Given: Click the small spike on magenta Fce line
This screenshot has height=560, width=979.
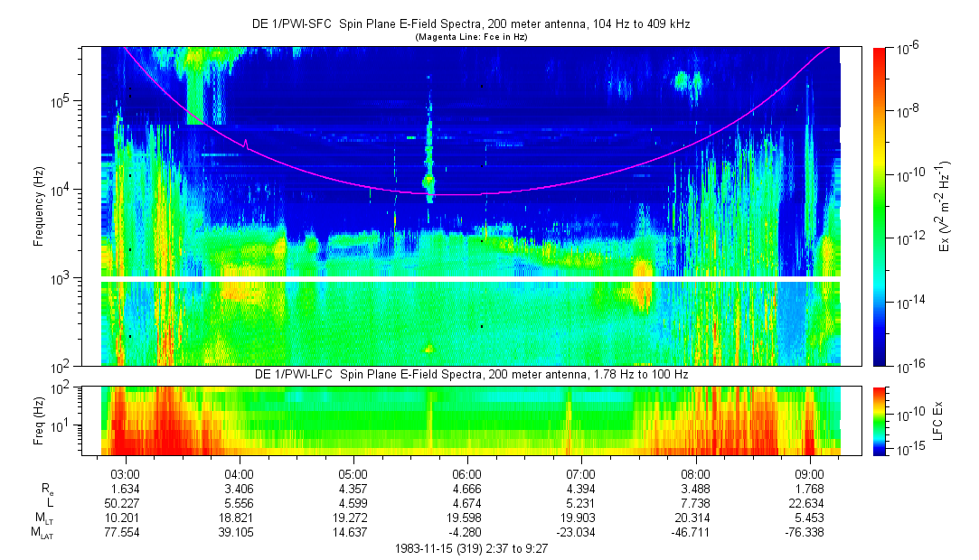Looking at the screenshot, I should (245, 142).
